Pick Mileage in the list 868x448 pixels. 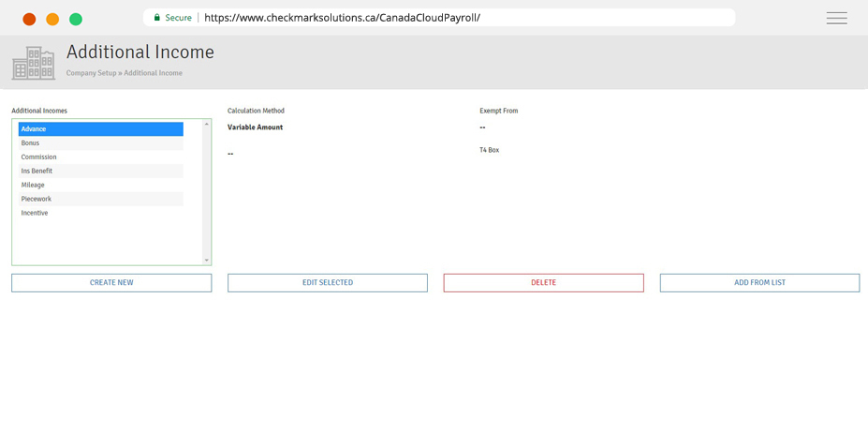(x=100, y=186)
